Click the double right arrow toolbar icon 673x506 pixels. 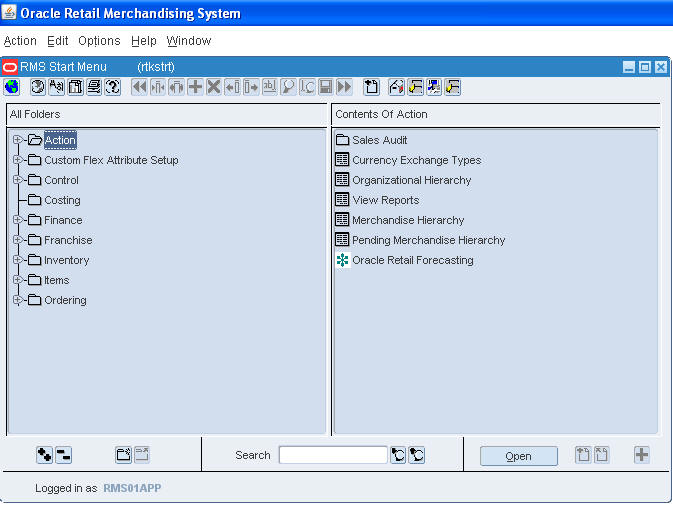(344, 87)
